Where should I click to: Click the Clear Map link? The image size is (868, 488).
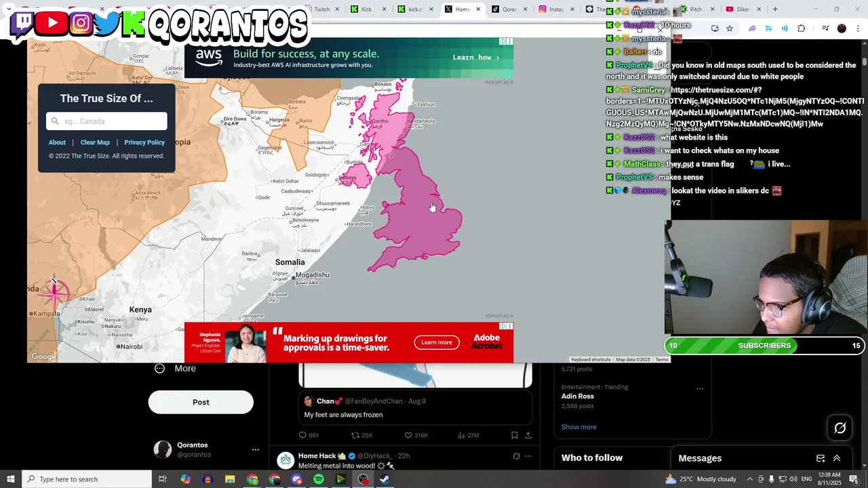click(x=95, y=142)
